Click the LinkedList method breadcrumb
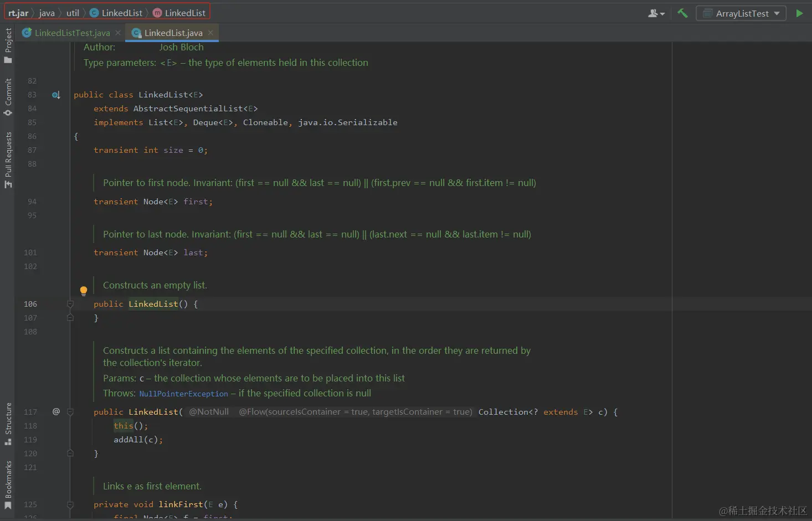The height and width of the screenshot is (521, 812). coord(179,13)
